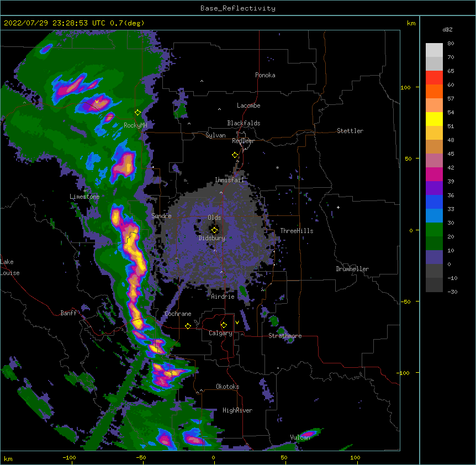Screen dimensions: 476x465
Task: Select the green 20-30 dBZ legend swatch
Action: (434, 230)
